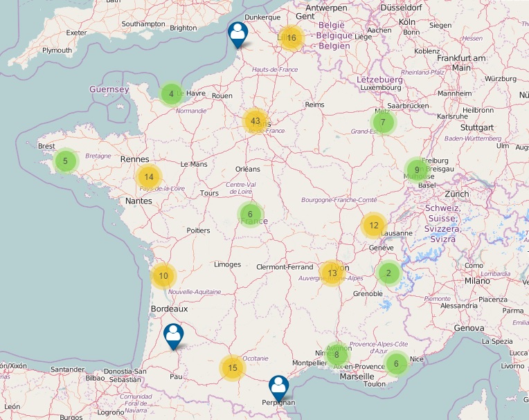Screen dimensions: 529x420
Task: Click the Stuttgart city label
Action: (x=476, y=127)
